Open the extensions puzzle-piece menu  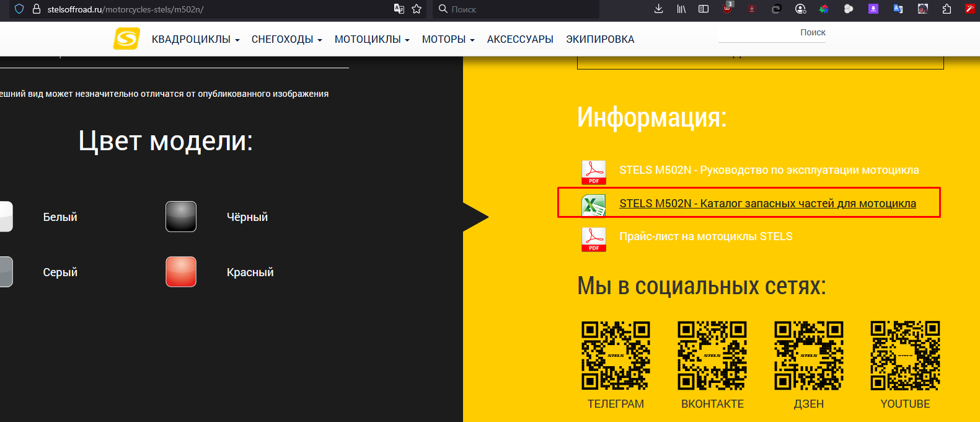947,9
